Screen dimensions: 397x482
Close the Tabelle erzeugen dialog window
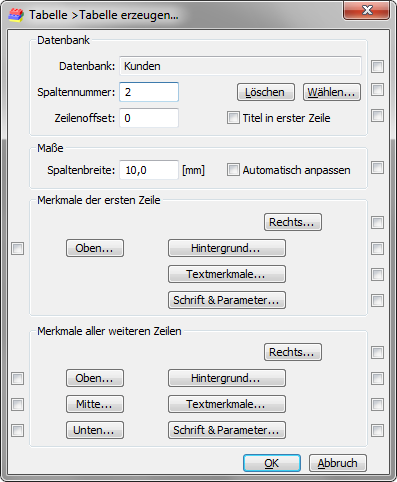tap(367, 10)
